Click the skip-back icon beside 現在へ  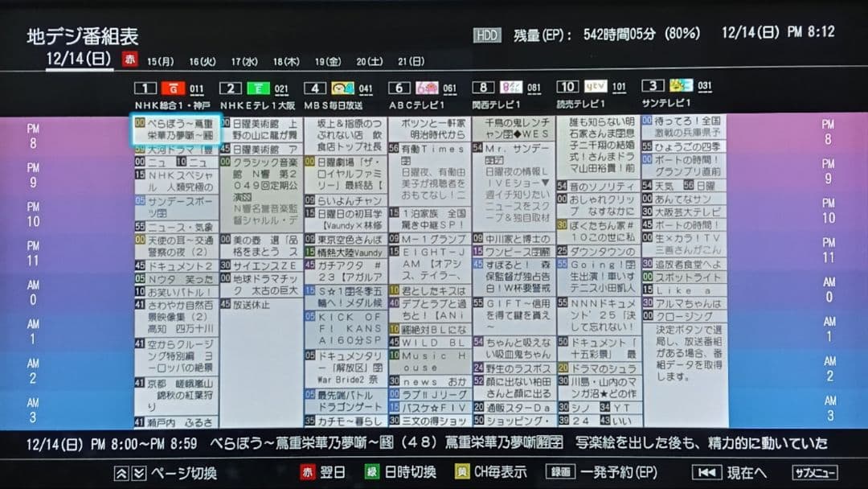[707, 474]
